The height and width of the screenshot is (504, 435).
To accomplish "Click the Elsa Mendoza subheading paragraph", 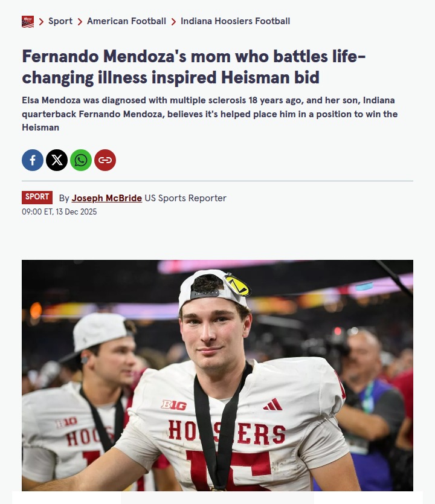I will pyautogui.click(x=209, y=114).
